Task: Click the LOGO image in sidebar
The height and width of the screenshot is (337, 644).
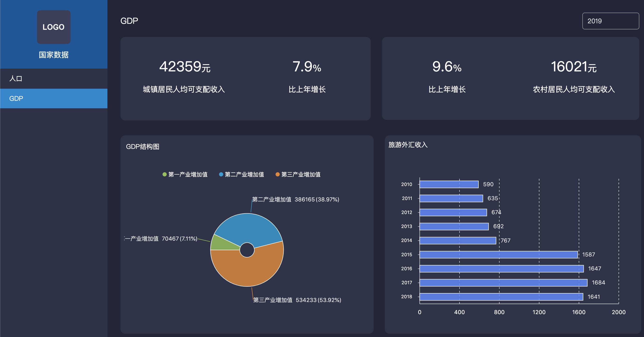Action: coord(53,27)
